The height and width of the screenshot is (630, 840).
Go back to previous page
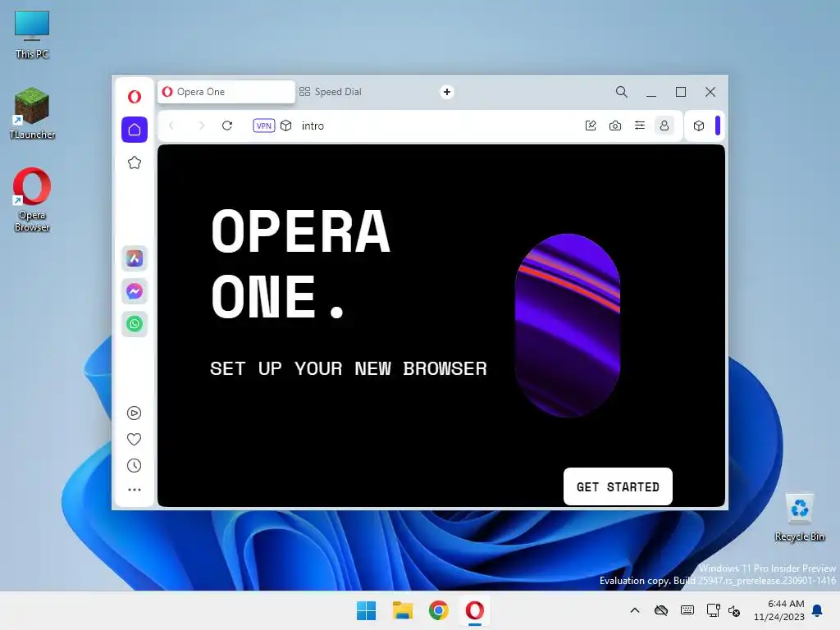coord(171,126)
